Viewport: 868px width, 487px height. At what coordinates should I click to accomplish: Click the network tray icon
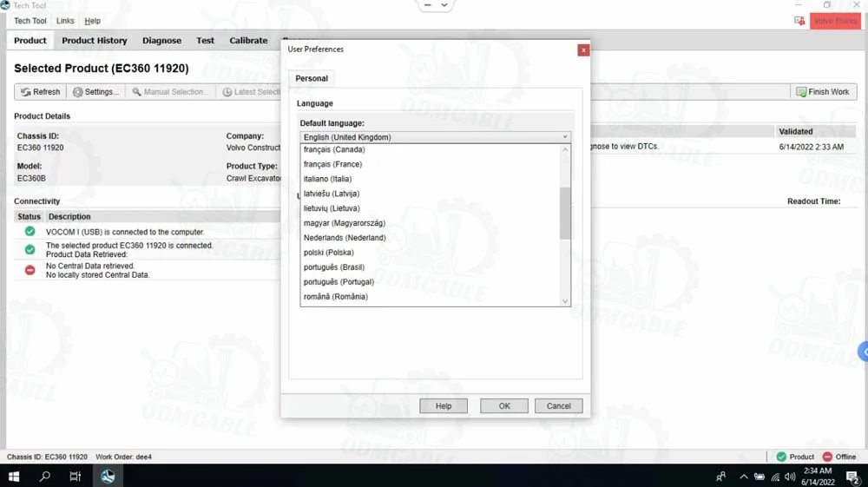pos(775,477)
